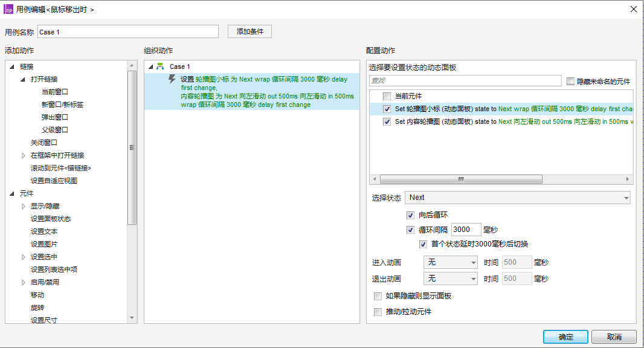Click the 用例名称 input field
The height and width of the screenshot is (348, 644).
click(128, 31)
